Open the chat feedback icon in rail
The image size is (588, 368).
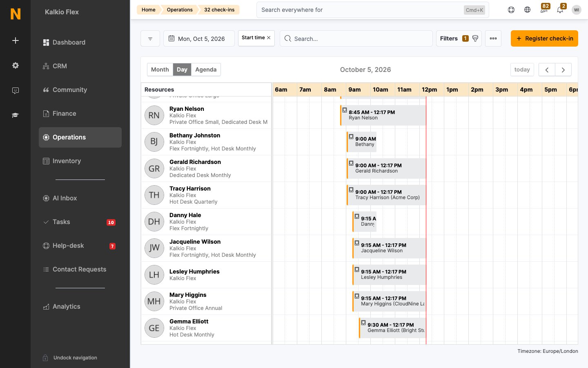point(16,90)
